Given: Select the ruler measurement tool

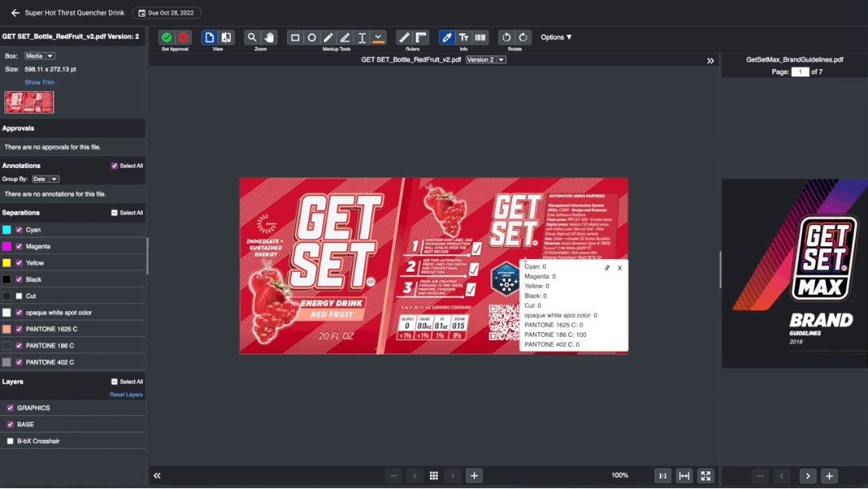Looking at the screenshot, I should click(403, 37).
